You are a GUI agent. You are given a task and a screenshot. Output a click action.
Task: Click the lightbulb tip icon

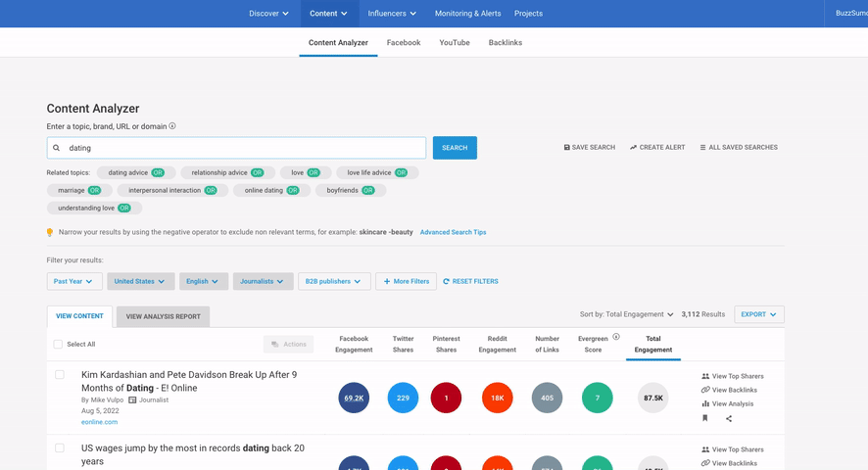[x=50, y=232]
